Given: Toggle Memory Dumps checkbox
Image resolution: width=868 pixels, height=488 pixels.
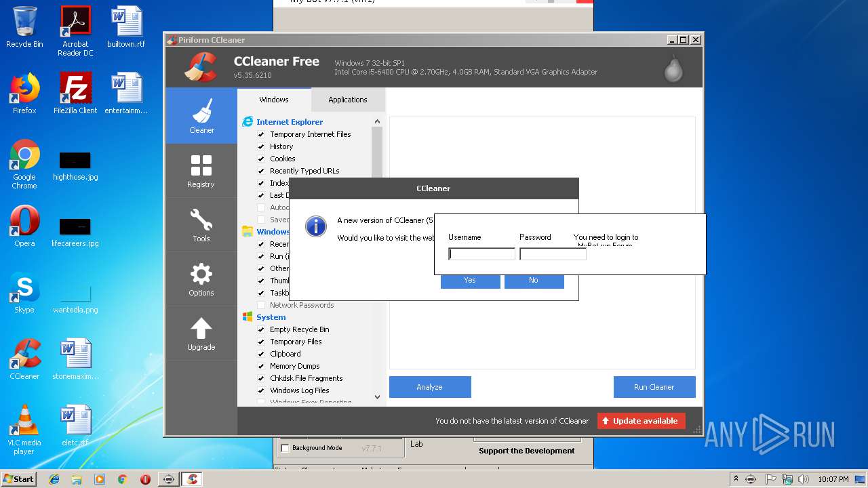Looking at the screenshot, I should [261, 366].
